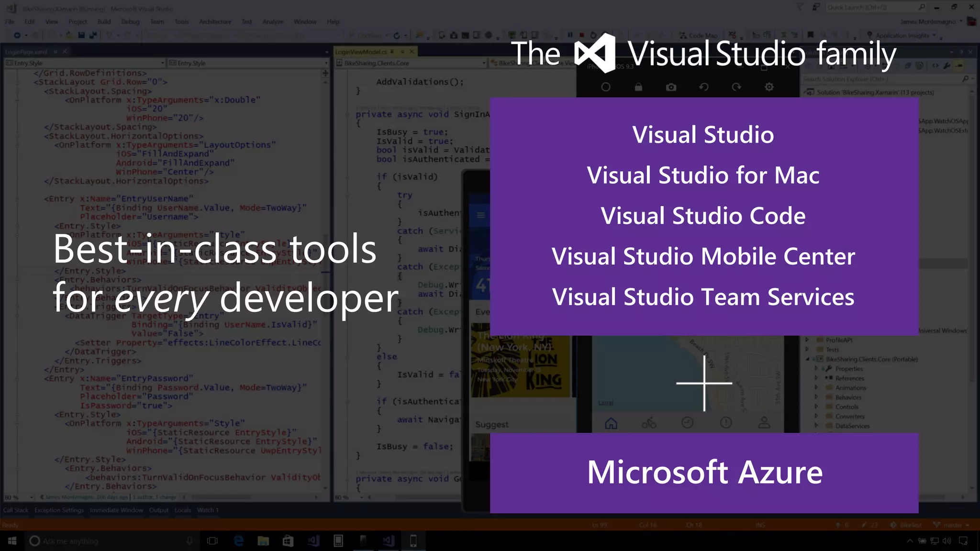Image resolution: width=980 pixels, height=551 pixels.
Task: Open the Output tab
Action: [158, 510]
